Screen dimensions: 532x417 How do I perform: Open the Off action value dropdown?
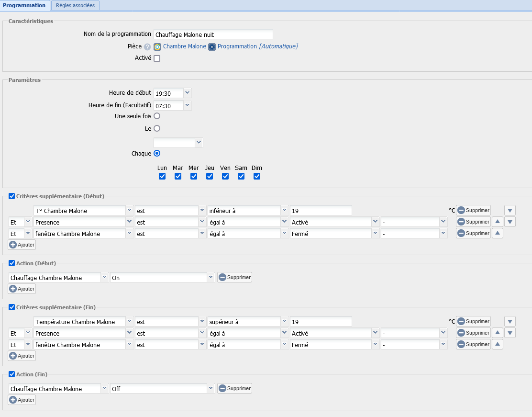211,388
